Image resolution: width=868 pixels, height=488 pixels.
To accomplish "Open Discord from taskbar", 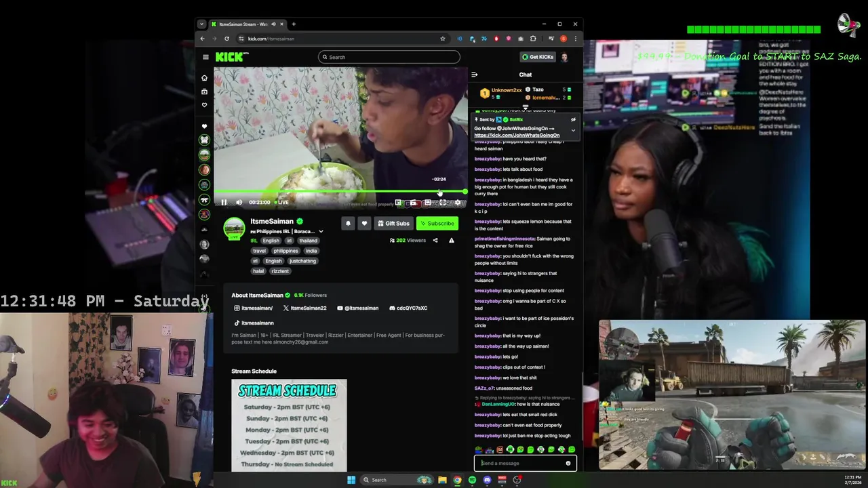I will (x=487, y=480).
